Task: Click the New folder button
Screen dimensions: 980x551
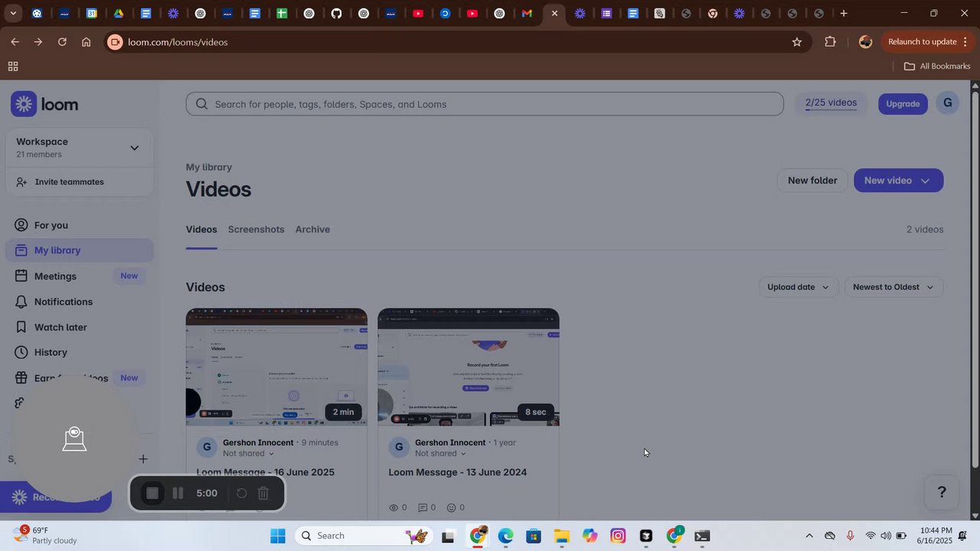Action: [812, 181]
